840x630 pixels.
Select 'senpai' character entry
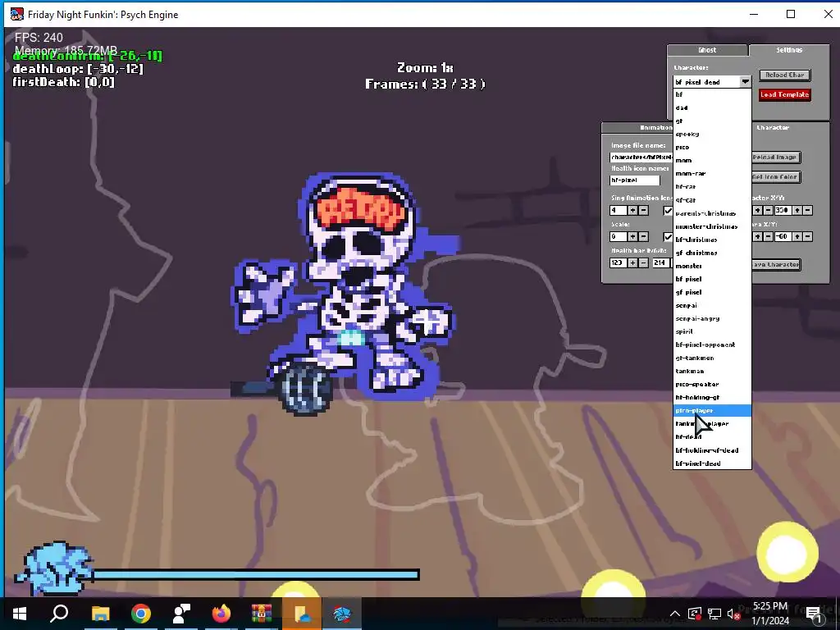(x=712, y=305)
